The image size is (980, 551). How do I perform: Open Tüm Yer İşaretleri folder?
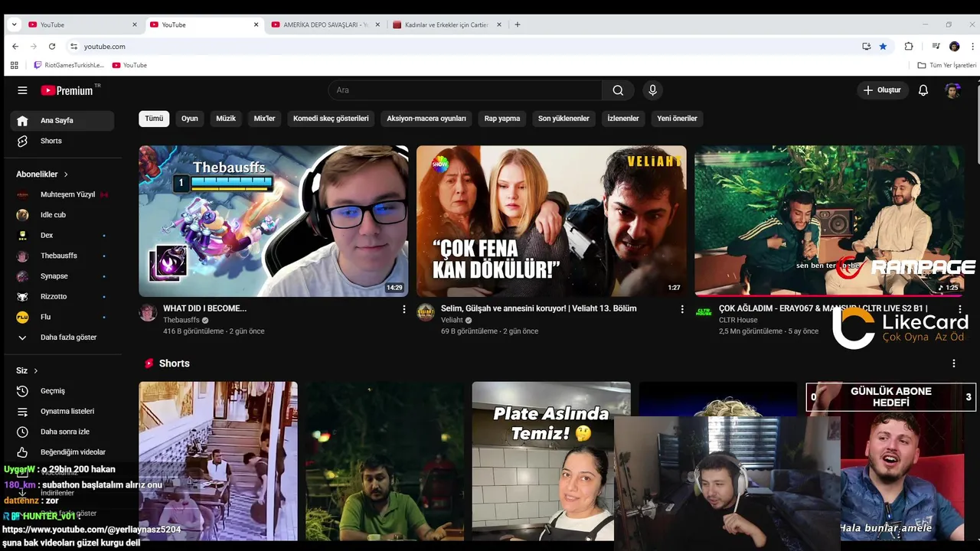(x=947, y=65)
